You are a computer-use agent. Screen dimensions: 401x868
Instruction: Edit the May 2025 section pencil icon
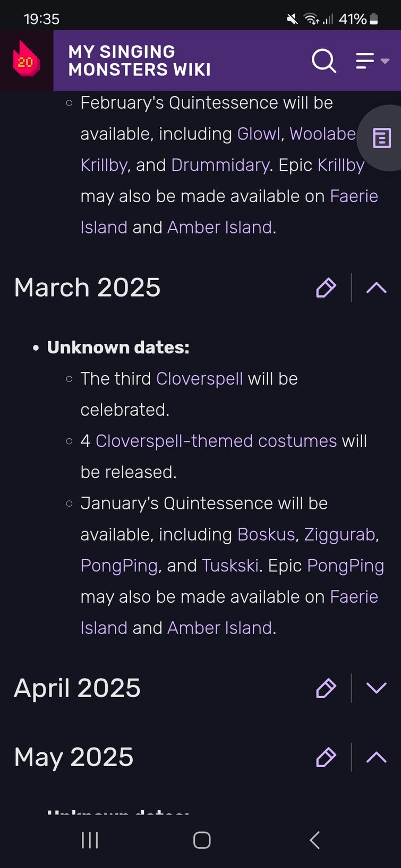(326, 757)
